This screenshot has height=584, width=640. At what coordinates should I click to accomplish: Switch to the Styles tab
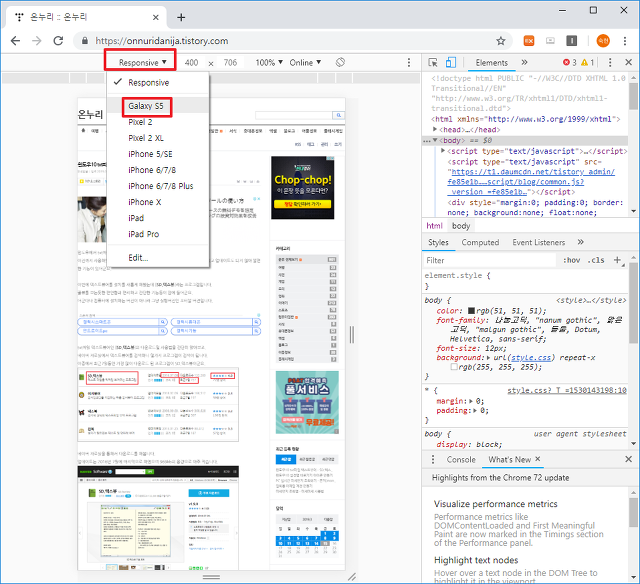(438, 242)
